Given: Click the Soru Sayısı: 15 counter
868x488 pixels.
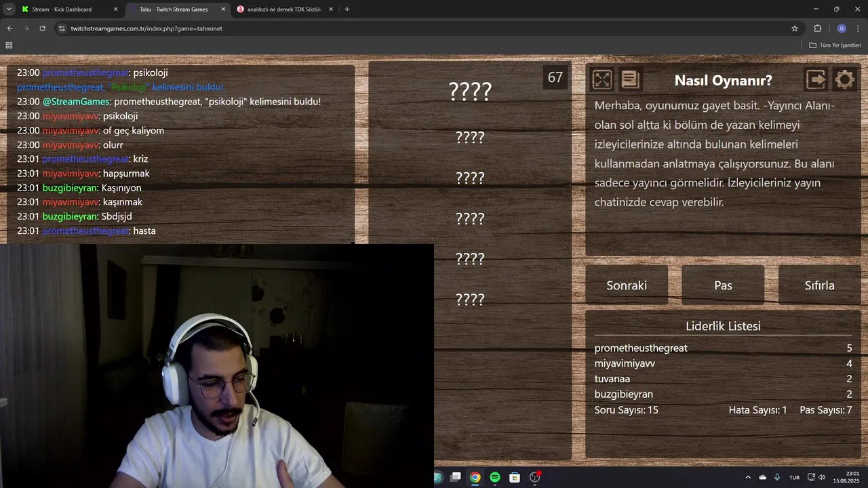Looking at the screenshot, I should pyautogui.click(x=627, y=410).
